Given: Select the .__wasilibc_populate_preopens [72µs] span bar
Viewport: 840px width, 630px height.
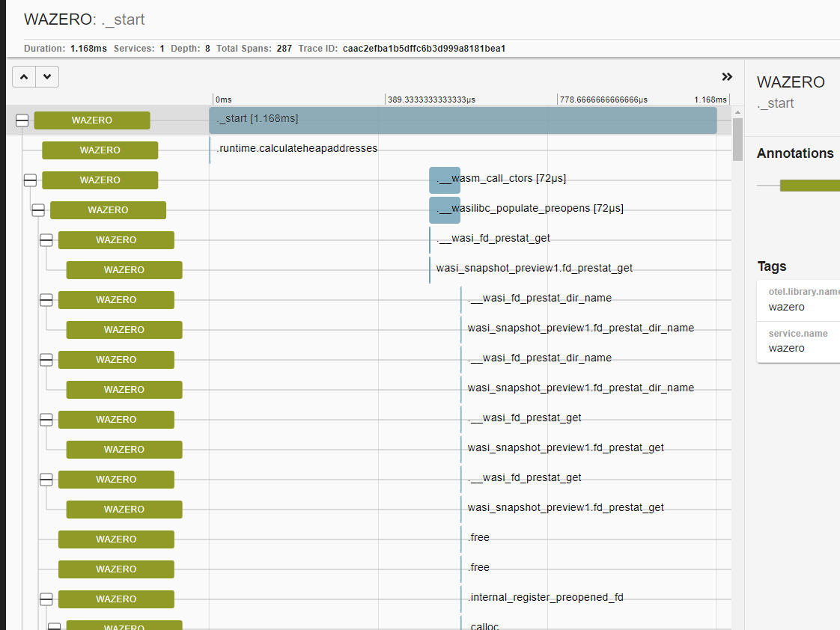Looking at the screenshot, I should tap(445, 210).
